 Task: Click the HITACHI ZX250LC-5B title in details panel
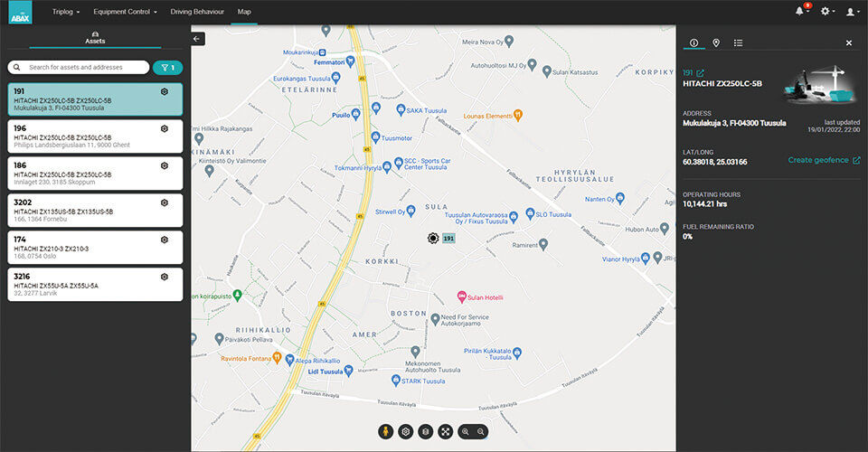722,83
